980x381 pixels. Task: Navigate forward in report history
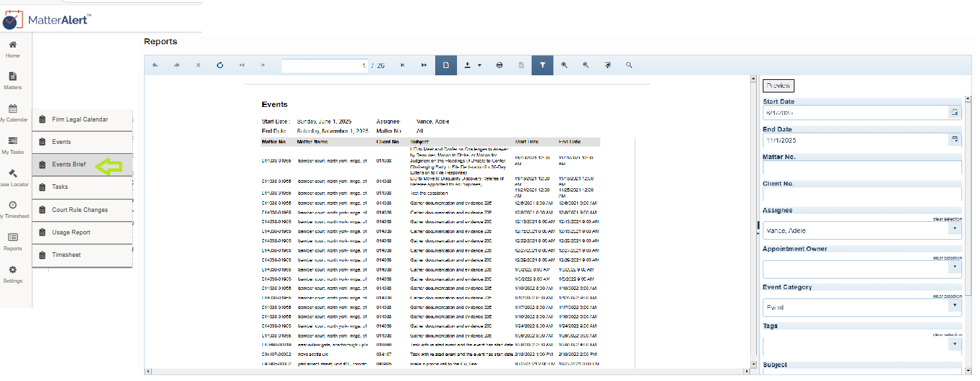[x=177, y=65]
